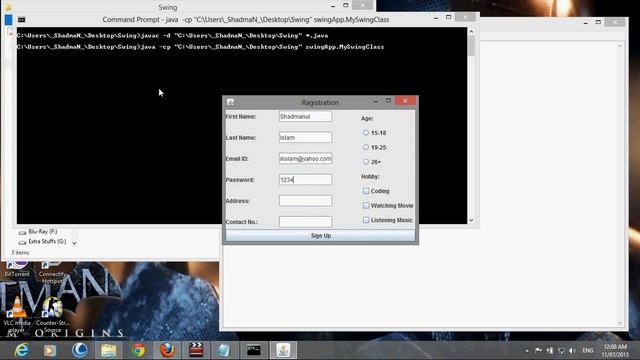Viewport: 640px width, 360px height.
Task: Select Extra Stuffs (G:) drive in Explorer
Action: (x=42, y=242)
